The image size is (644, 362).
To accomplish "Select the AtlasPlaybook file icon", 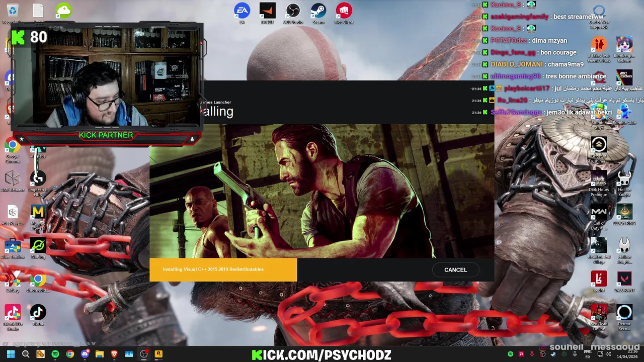I will point(13,215).
